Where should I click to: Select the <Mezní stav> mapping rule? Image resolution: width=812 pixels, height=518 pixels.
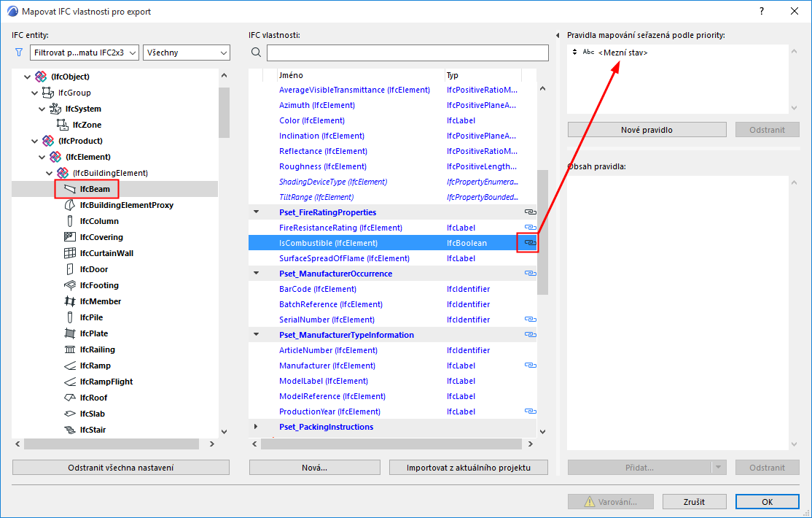623,53
